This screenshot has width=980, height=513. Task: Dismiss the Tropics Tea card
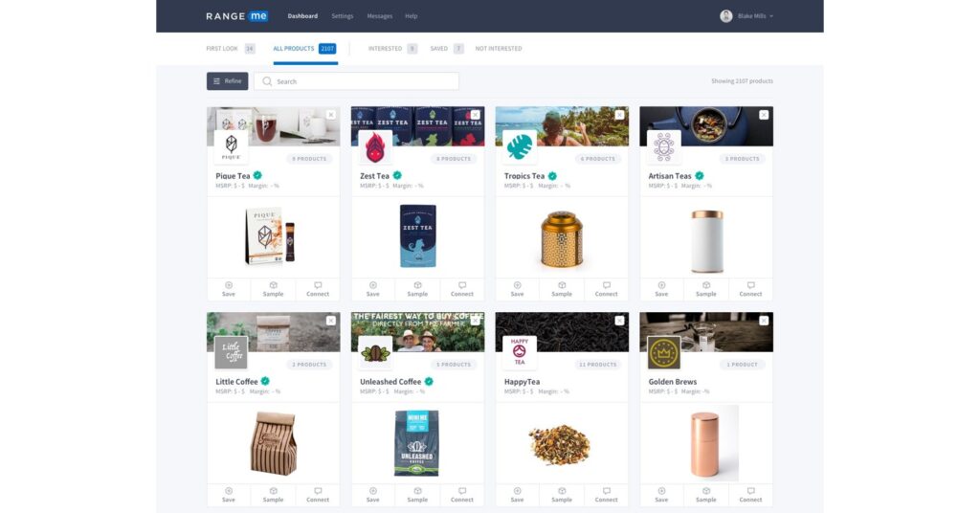click(x=619, y=115)
